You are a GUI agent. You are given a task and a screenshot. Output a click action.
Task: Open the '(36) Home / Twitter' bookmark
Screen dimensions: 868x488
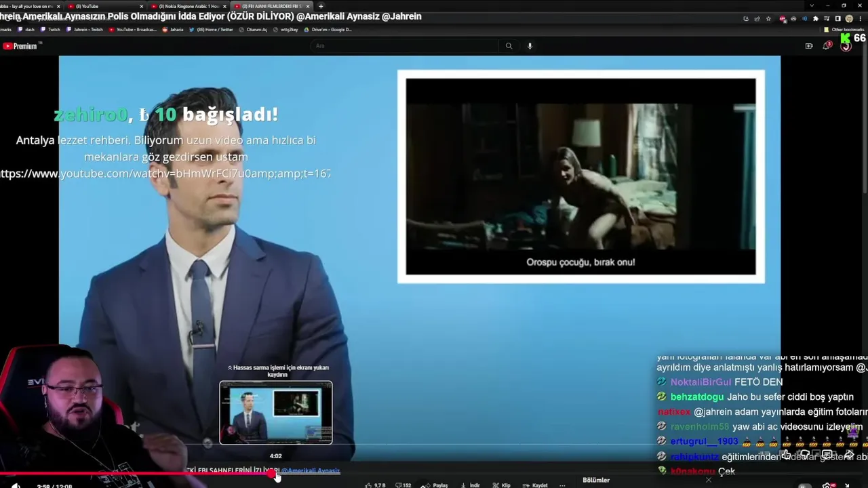211,30
